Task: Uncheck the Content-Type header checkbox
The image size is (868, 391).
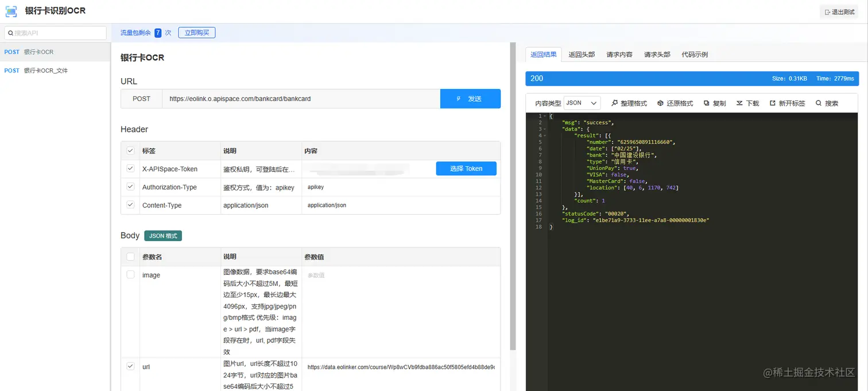Action: (130, 205)
